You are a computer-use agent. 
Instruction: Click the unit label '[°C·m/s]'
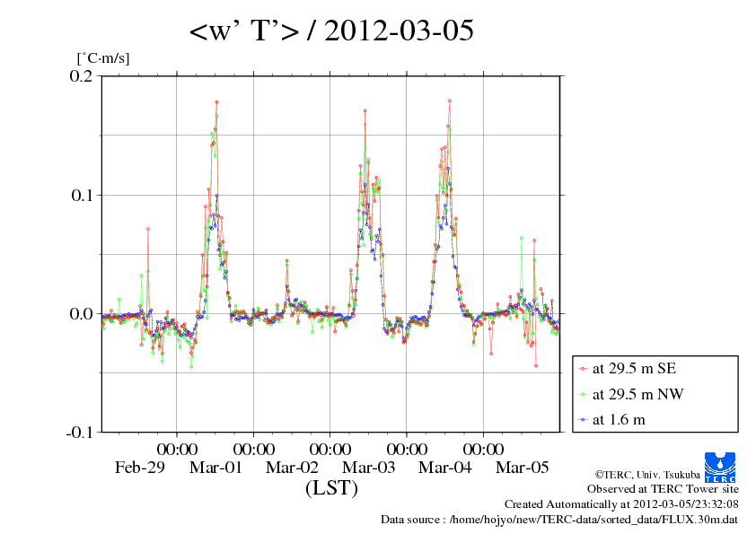(x=103, y=58)
